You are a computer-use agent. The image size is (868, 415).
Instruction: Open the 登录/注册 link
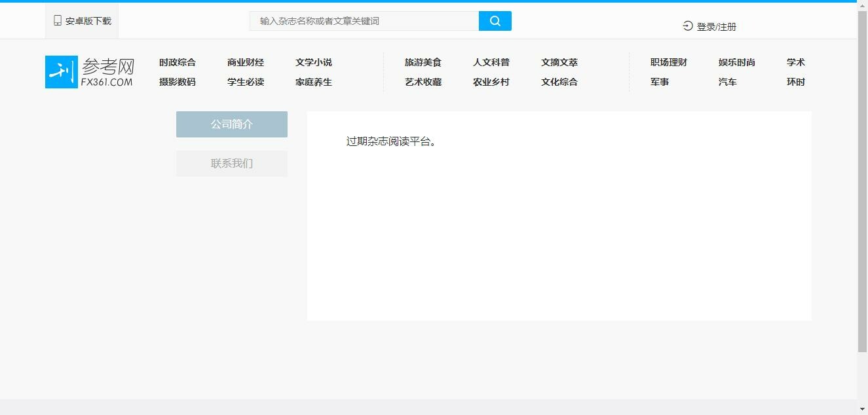point(716,27)
